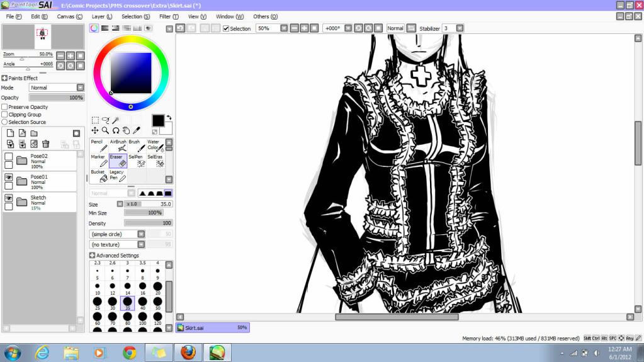Screen dimensions: 644x362
Task: Create a new layer folder
Action: 34,133
